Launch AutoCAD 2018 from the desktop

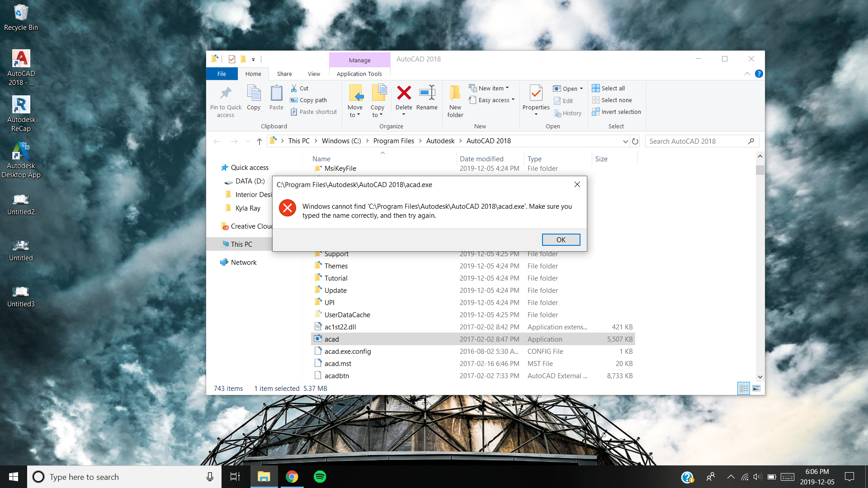(x=21, y=59)
